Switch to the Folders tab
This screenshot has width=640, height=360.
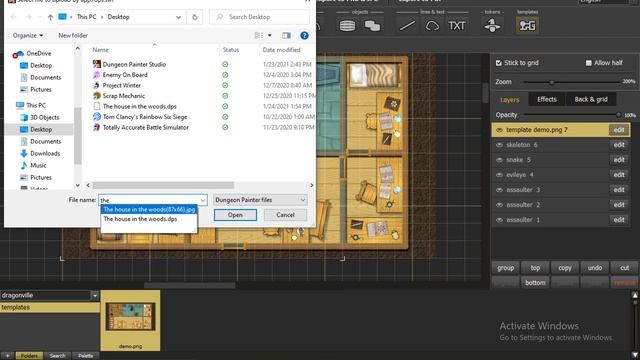(29, 356)
